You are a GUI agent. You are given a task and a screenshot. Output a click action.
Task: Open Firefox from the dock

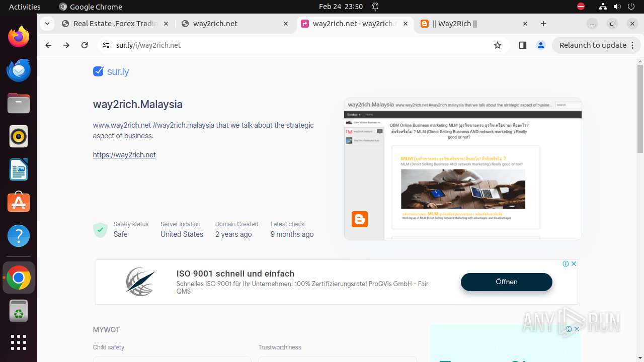[x=19, y=37]
